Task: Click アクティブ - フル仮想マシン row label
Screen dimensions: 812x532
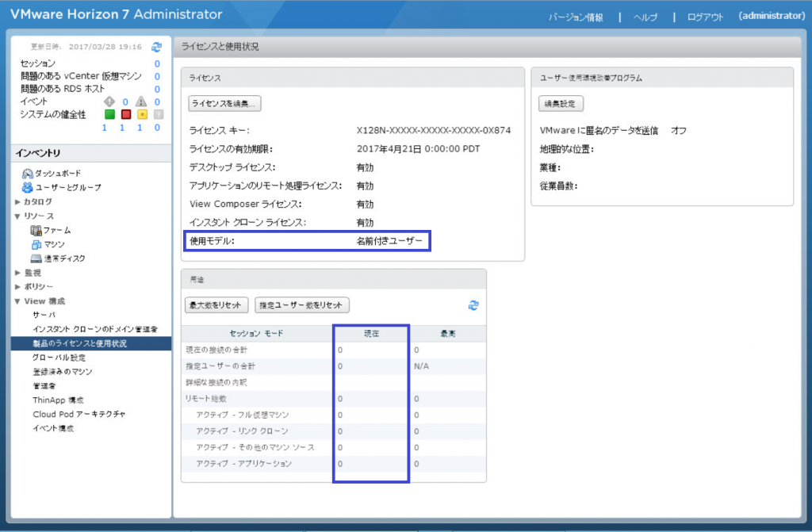Action: (243, 415)
